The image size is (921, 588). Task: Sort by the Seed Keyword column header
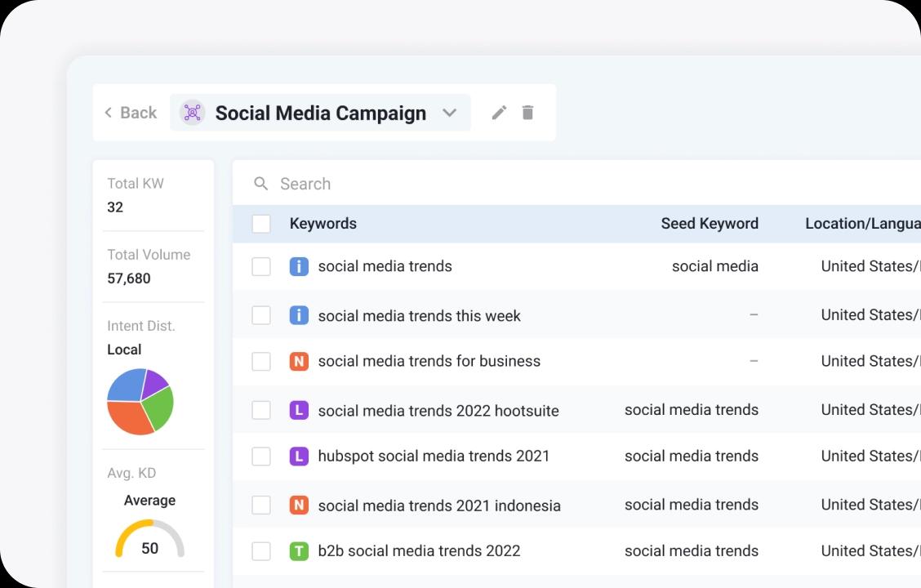(x=709, y=224)
